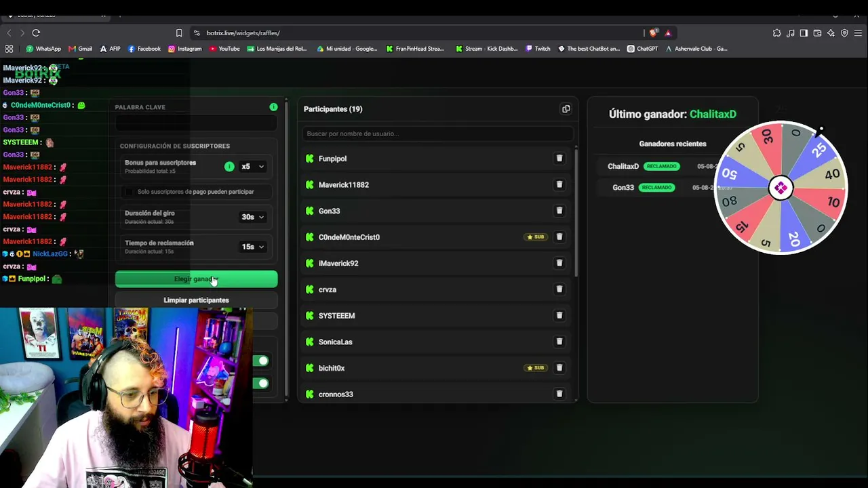This screenshot has width=868, height=488.
Task: Click Elegir ganador button
Action: pos(196,279)
